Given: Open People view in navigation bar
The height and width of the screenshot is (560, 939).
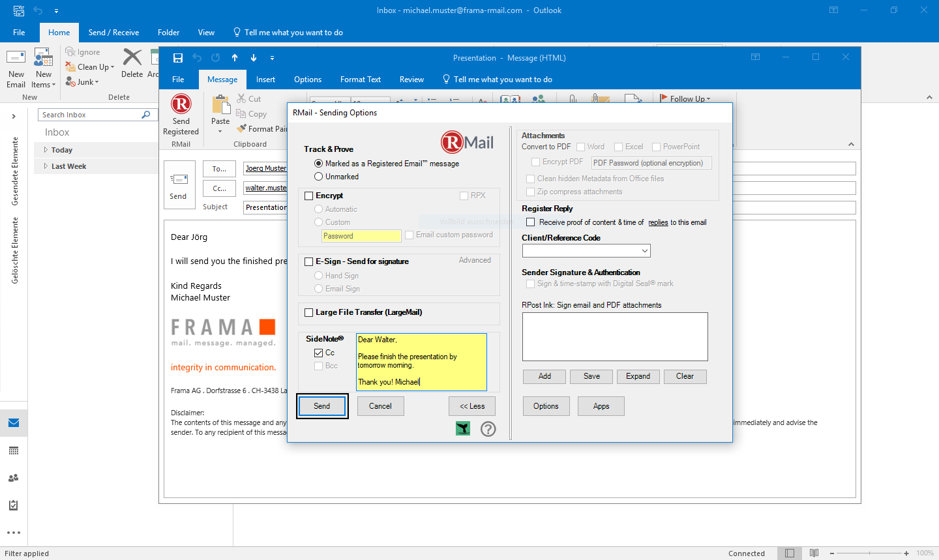Looking at the screenshot, I should click(x=14, y=478).
